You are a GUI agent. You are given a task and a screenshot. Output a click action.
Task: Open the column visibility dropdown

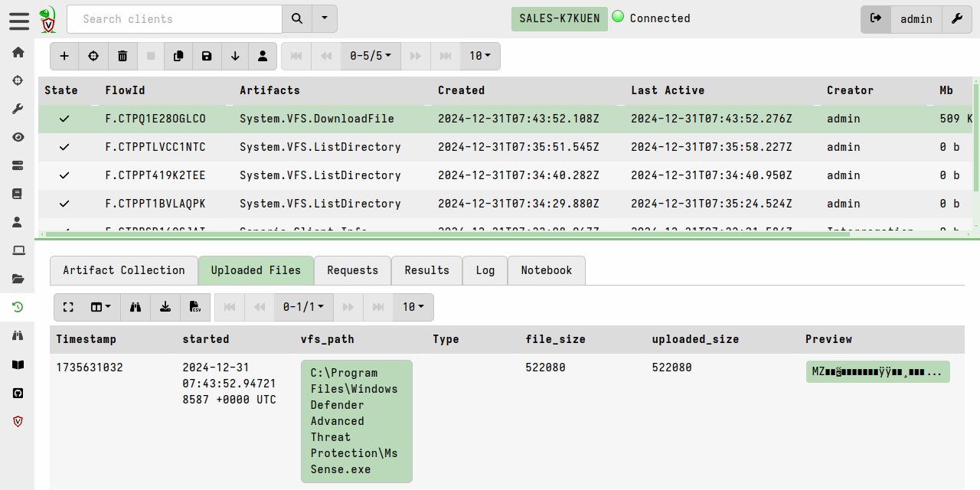[x=101, y=307]
